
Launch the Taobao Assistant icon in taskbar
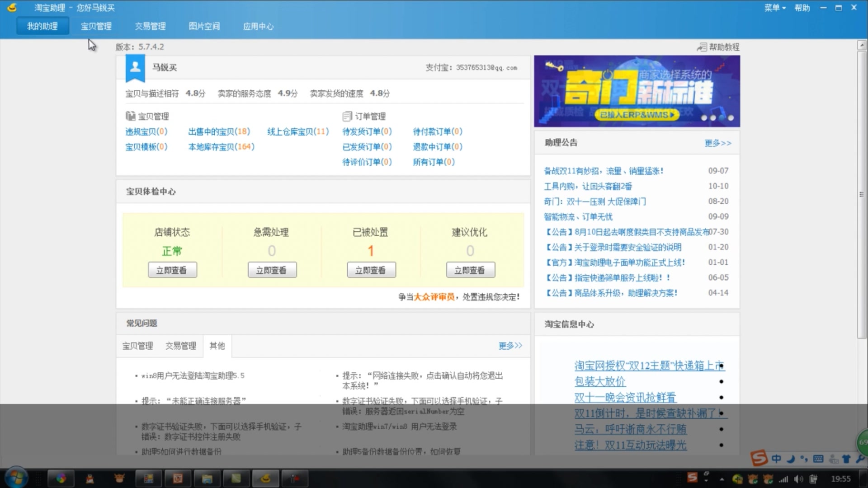[x=266, y=478]
